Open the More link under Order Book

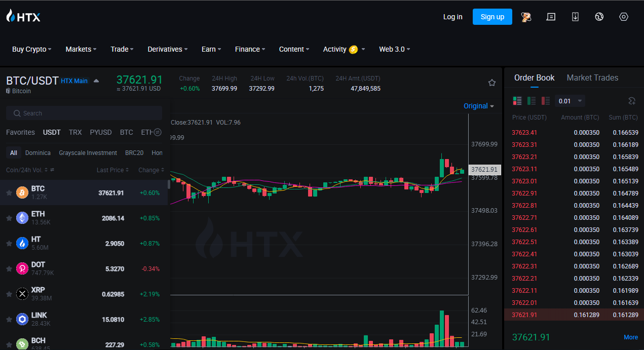(x=631, y=337)
